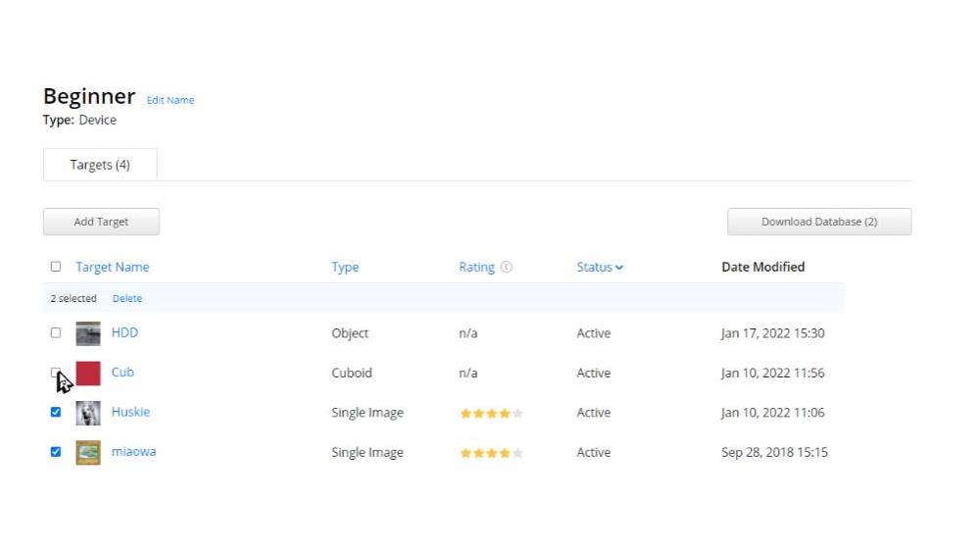Click miaowa's star rating
Screen dimensions: 980x551
point(491,453)
